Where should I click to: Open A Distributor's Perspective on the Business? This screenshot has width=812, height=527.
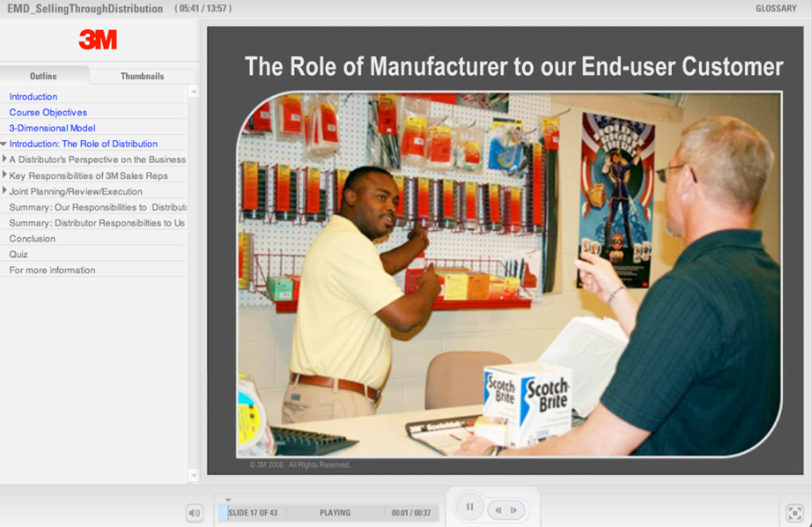click(x=98, y=160)
